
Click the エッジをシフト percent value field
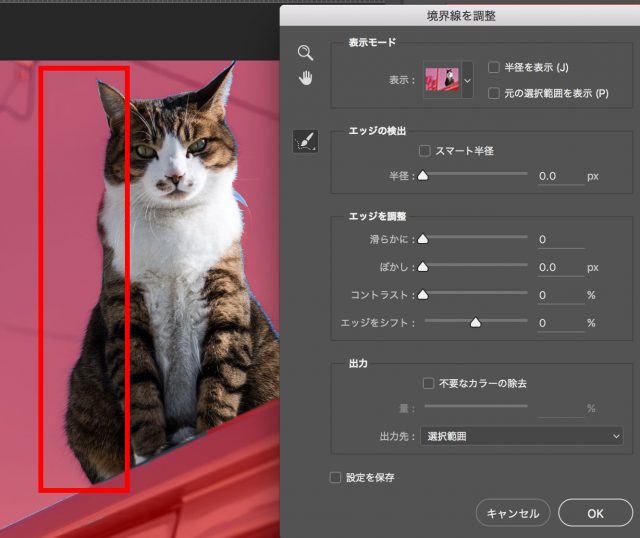560,323
